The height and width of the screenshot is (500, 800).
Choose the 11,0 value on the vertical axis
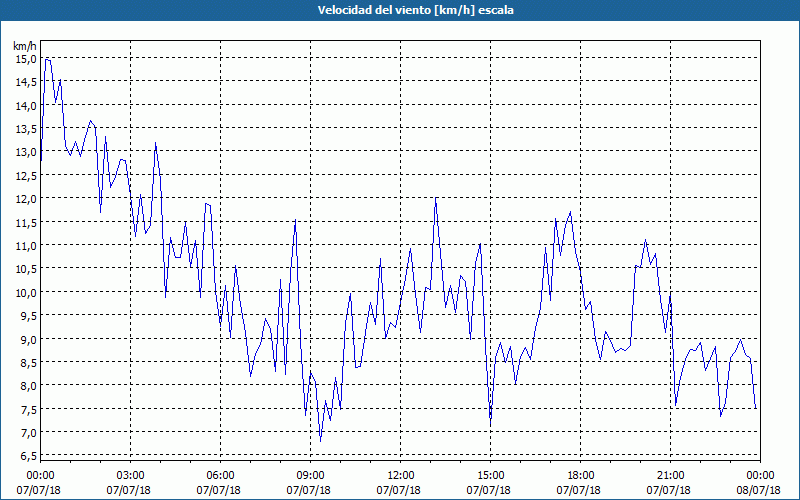point(26,246)
